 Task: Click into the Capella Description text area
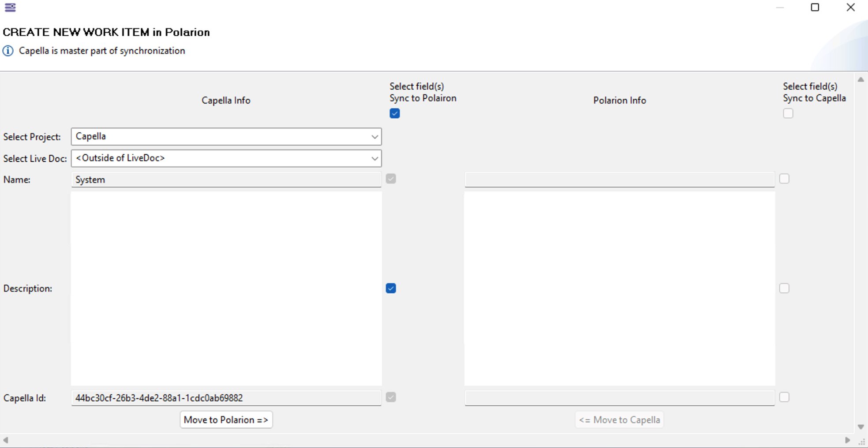coord(226,288)
